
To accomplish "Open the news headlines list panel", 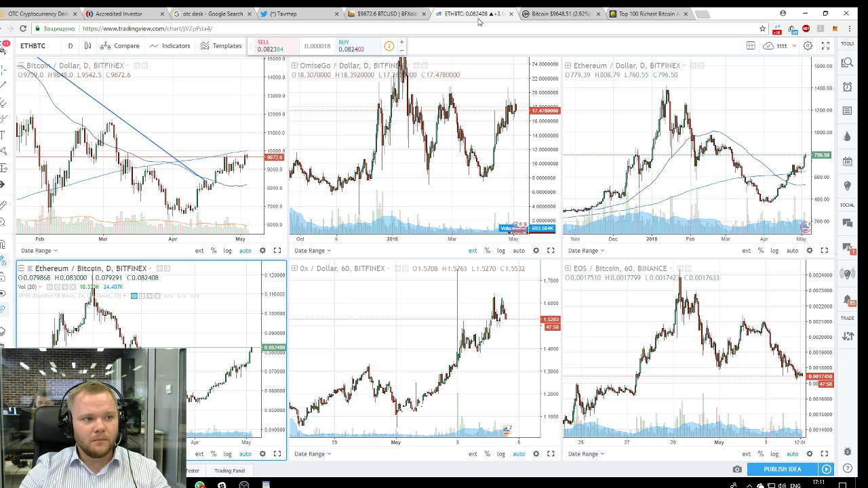I will click(847, 110).
